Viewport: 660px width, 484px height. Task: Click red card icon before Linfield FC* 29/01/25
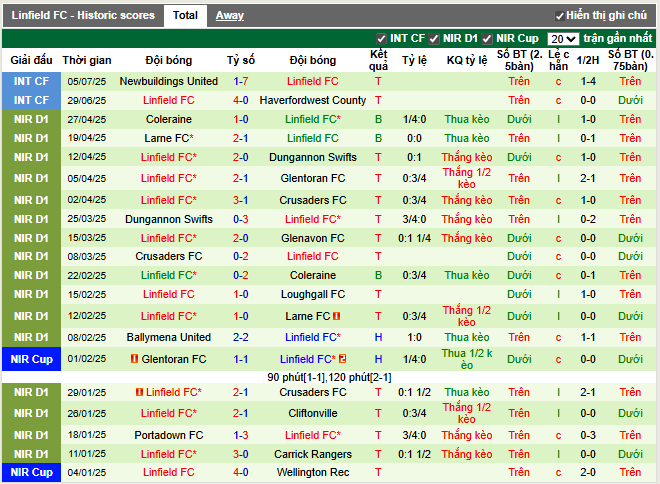coord(139,392)
